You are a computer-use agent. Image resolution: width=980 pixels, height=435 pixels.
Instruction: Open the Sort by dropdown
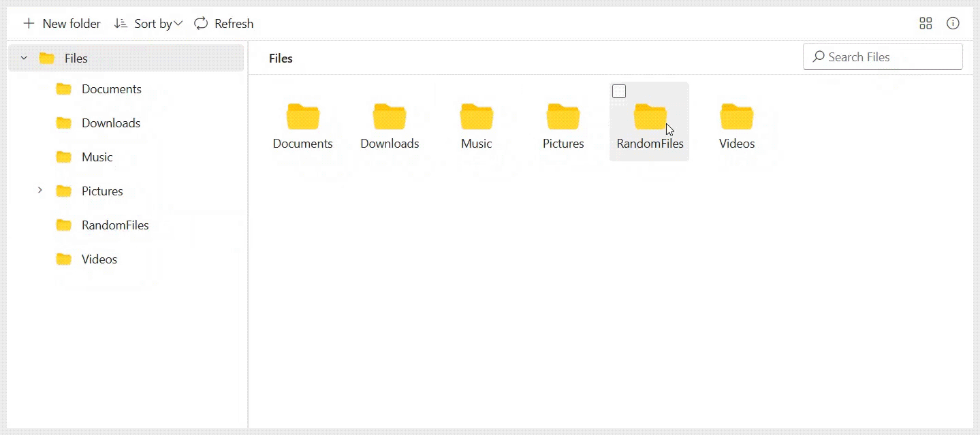pos(148,24)
